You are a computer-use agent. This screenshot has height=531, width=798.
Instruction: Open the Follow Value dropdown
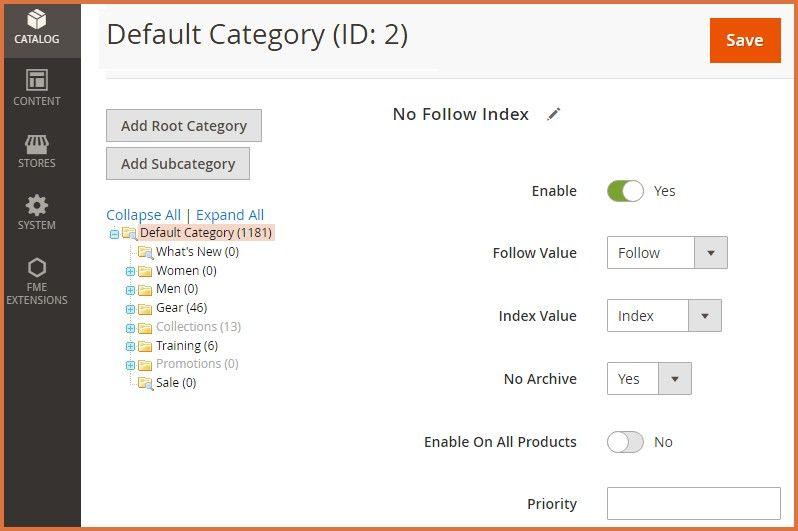667,253
